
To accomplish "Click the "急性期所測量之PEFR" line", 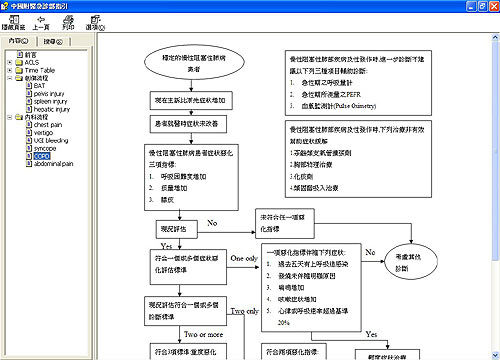I will click(331, 95).
